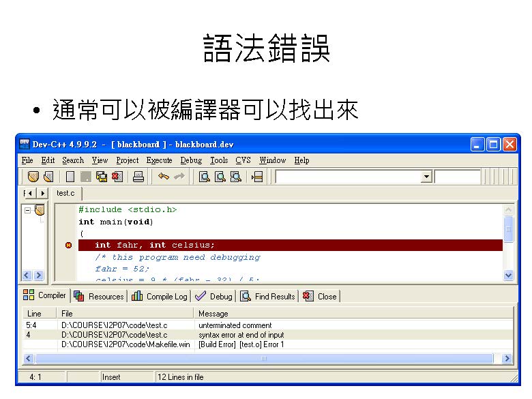Select the "unterminated comment" error row

[235, 325]
